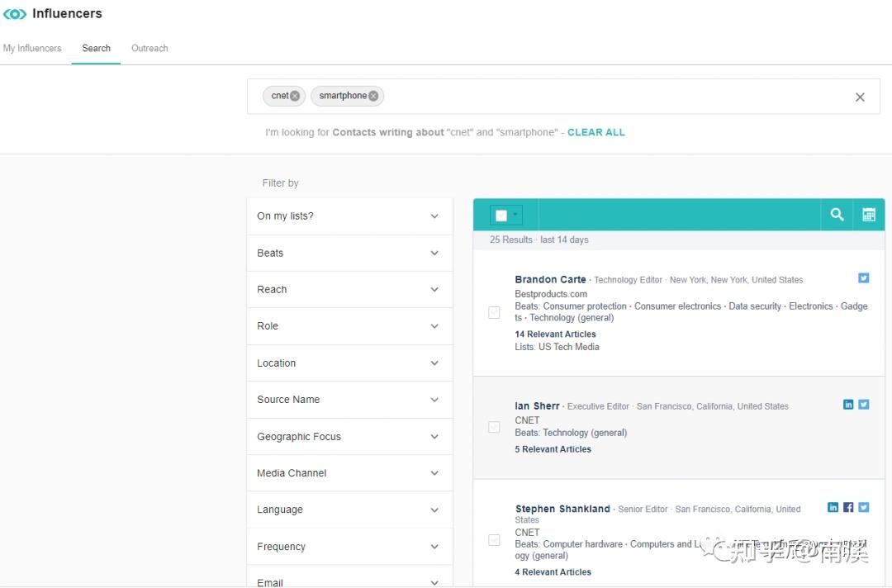Expand the Source Name filter
892x588 pixels.
349,400
